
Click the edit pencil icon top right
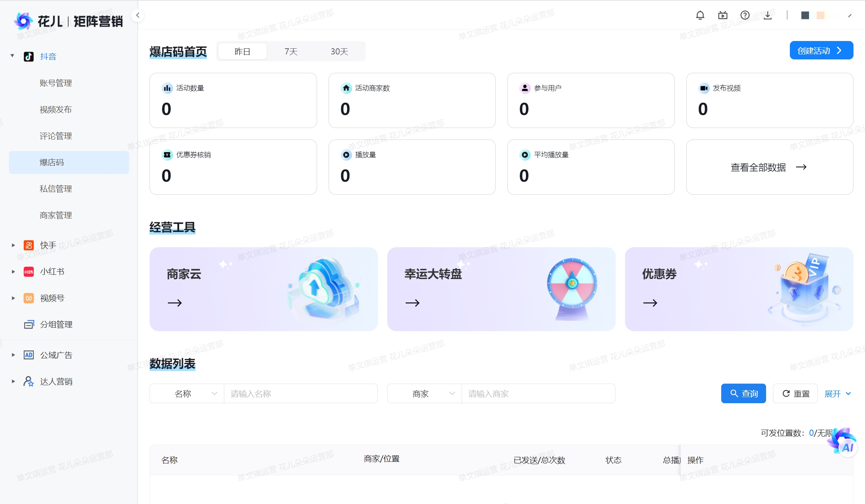click(x=850, y=15)
